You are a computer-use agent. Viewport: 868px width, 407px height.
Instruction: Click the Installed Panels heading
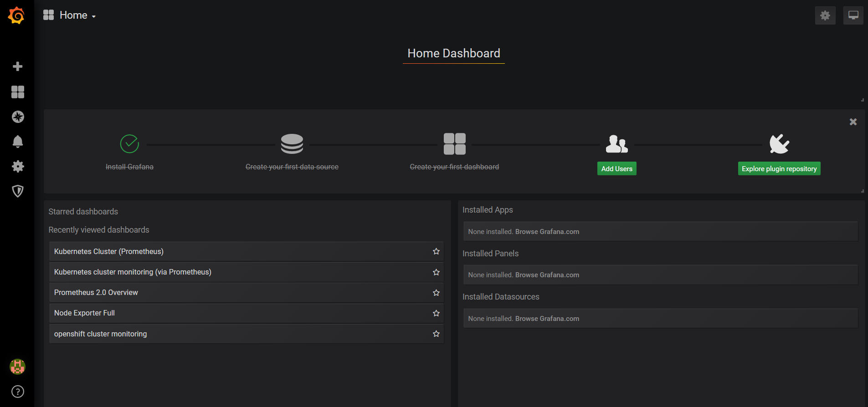[491, 254]
